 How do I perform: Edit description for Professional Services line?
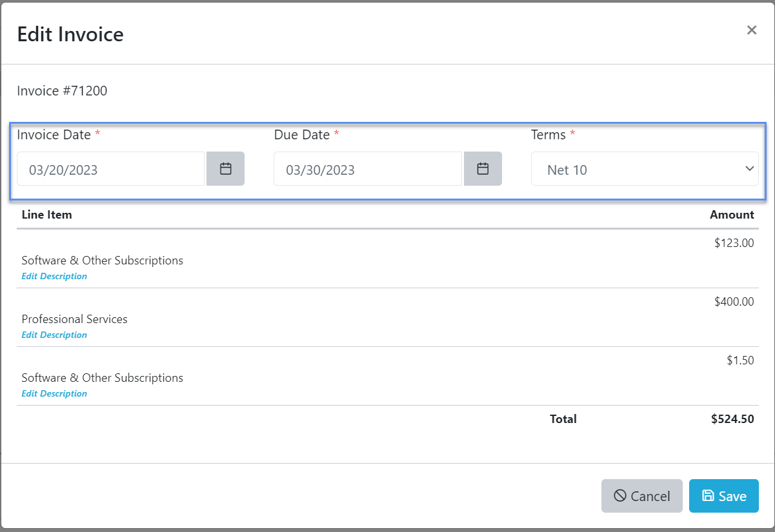tap(54, 335)
